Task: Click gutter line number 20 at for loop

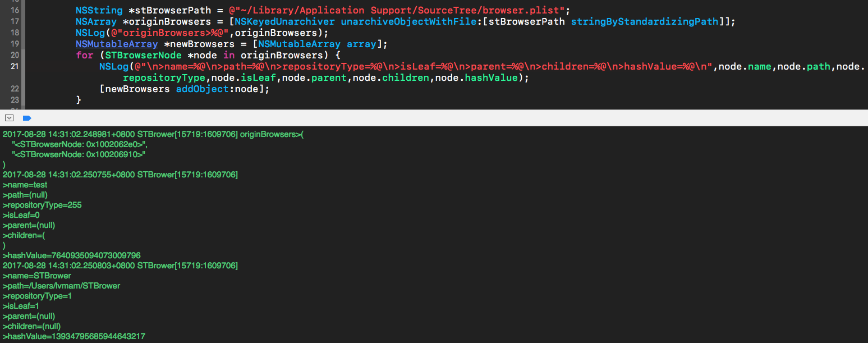Action: pos(15,55)
